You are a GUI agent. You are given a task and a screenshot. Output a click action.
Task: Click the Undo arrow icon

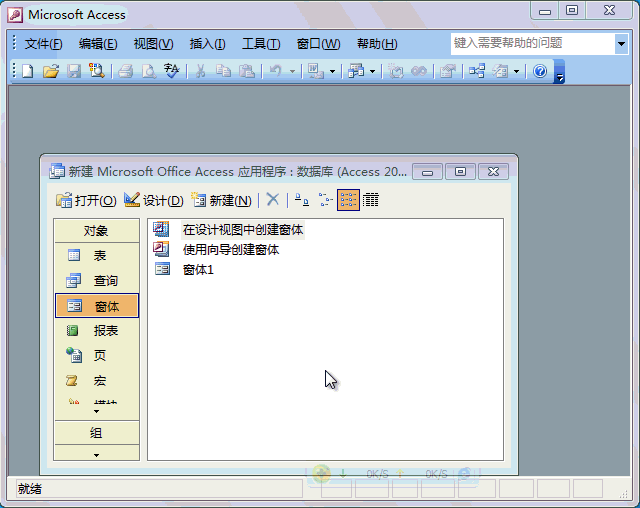[276, 71]
